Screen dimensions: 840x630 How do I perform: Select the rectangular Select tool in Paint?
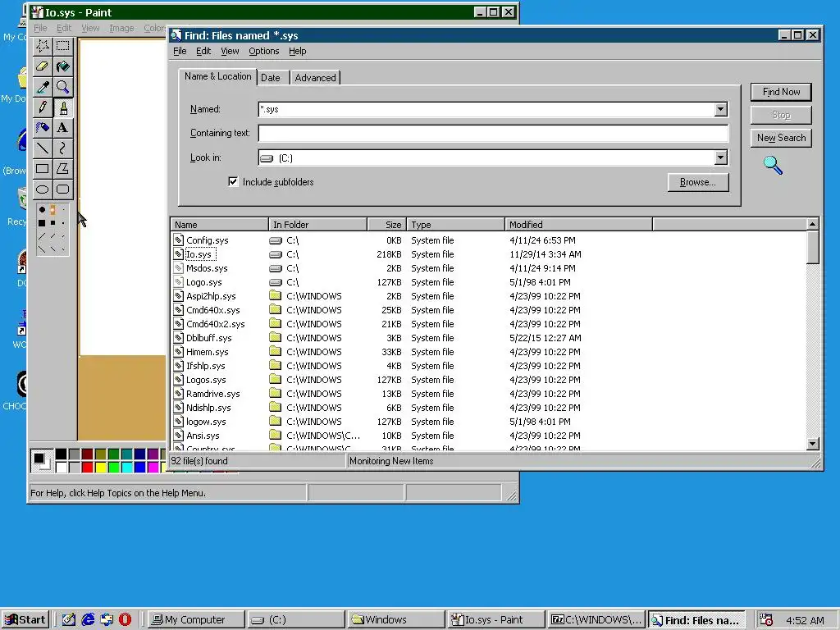pos(62,46)
